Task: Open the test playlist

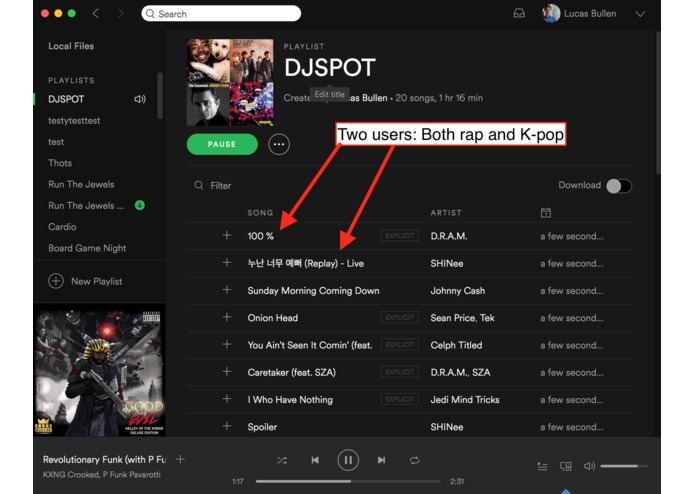Action: pyautogui.click(x=56, y=142)
